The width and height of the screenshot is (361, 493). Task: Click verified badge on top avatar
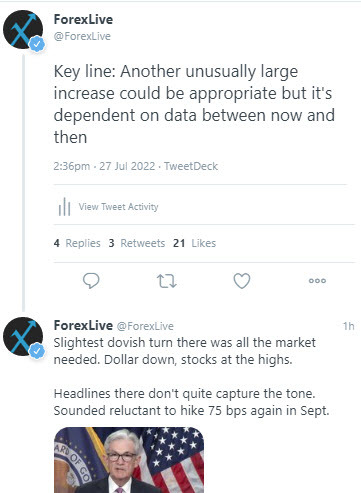[37, 44]
